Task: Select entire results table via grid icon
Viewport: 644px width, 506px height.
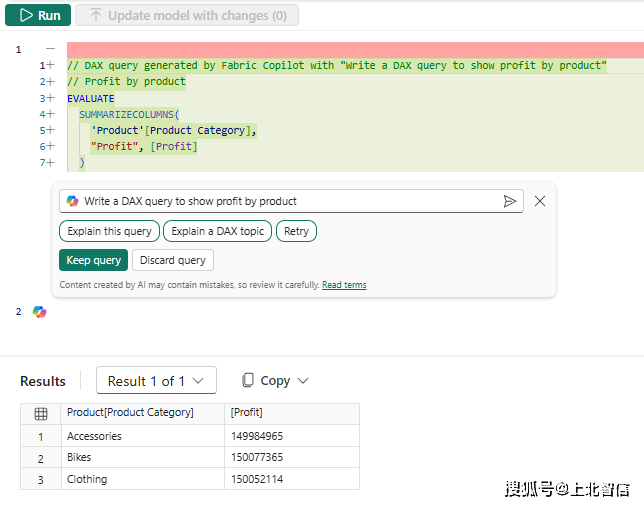Action: pyautogui.click(x=41, y=414)
